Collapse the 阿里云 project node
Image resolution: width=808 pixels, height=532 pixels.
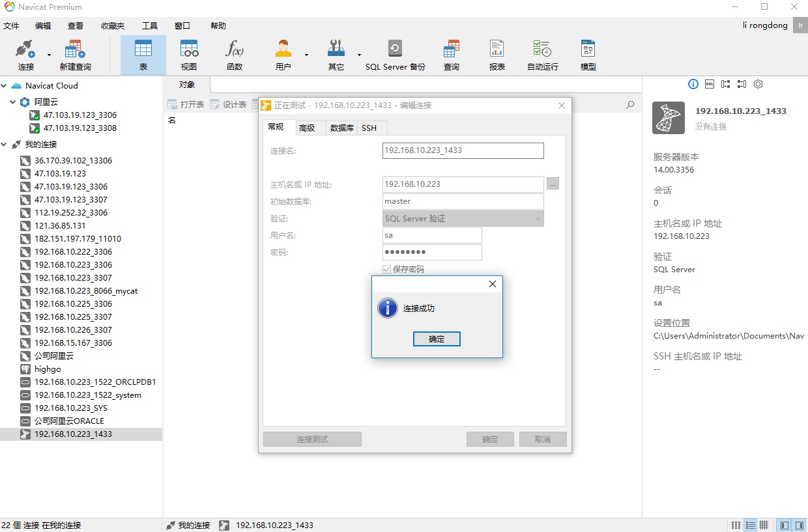coord(14,102)
